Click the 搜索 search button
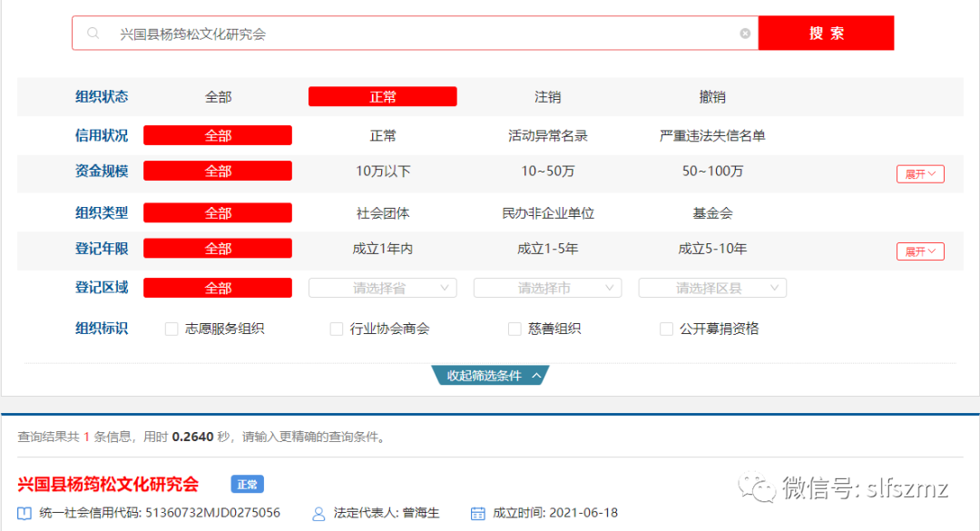Image resolution: width=980 pixels, height=531 pixels. click(827, 34)
